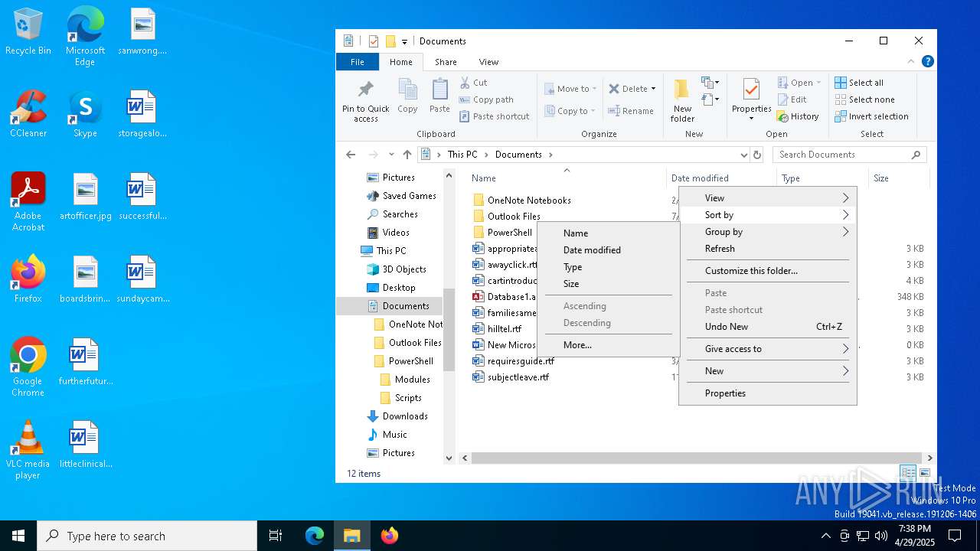Image resolution: width=980 pixels, height=551 pixels.
Task: Expand the New context submenu
Action: point(768,371)
